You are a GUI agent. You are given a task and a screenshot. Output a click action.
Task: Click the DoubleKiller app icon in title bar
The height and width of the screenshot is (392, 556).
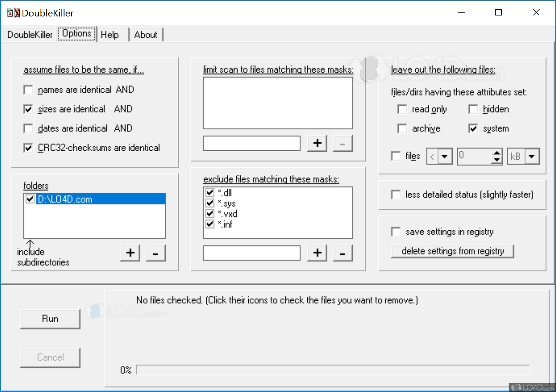(14, 13)
